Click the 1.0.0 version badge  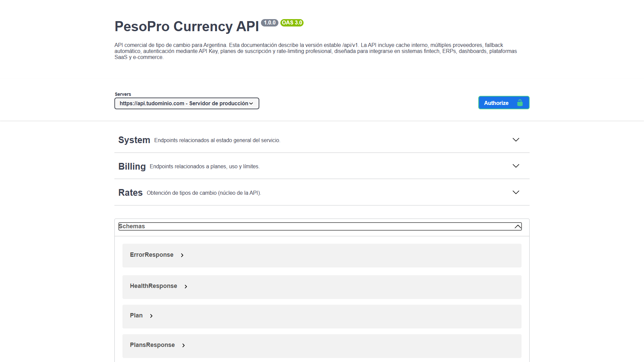[x=269, y=23]
